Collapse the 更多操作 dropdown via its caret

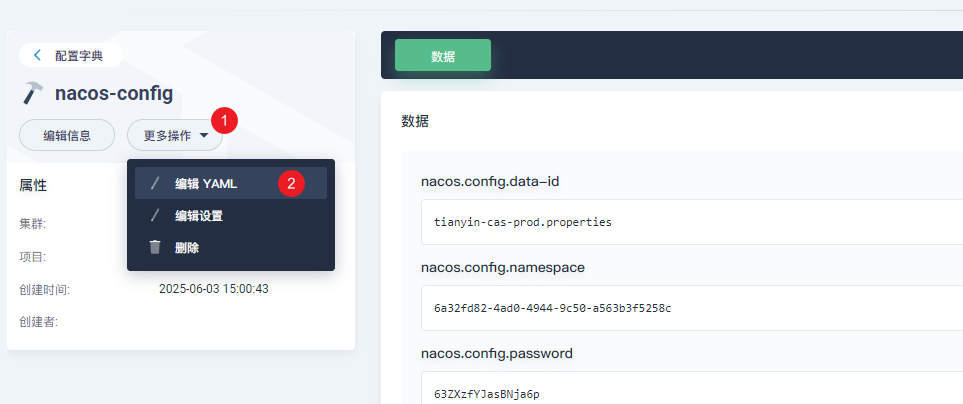pyautogui.click(x=204, y=135)
